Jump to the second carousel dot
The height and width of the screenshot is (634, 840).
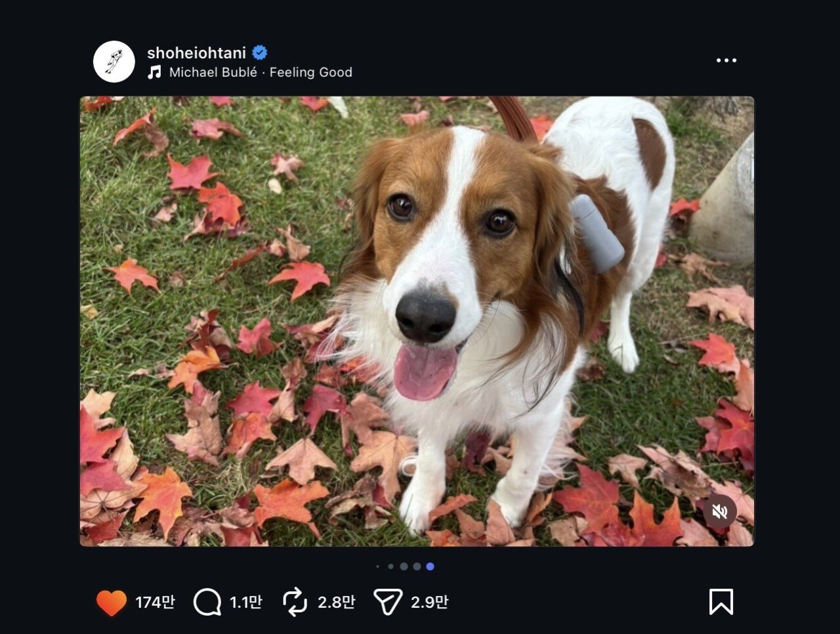[x=390, y=566]
